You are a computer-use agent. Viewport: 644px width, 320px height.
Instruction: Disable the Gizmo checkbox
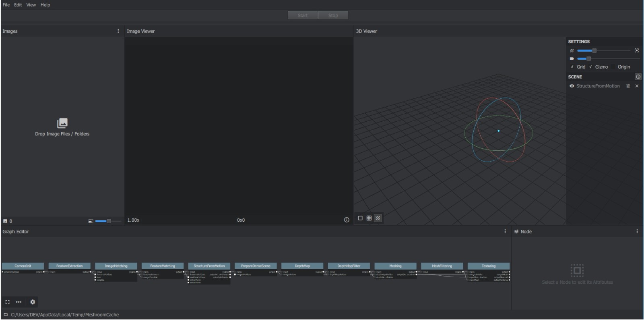coord(591,67)
